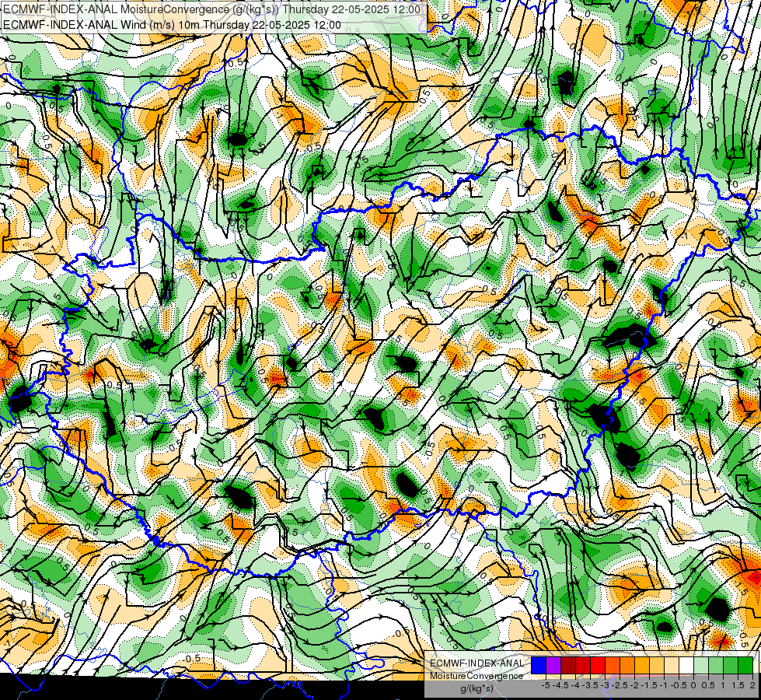Select the legend swatch between -4.5 and -4
Screen dimensions: 761x700
click(x=568, y=665)
